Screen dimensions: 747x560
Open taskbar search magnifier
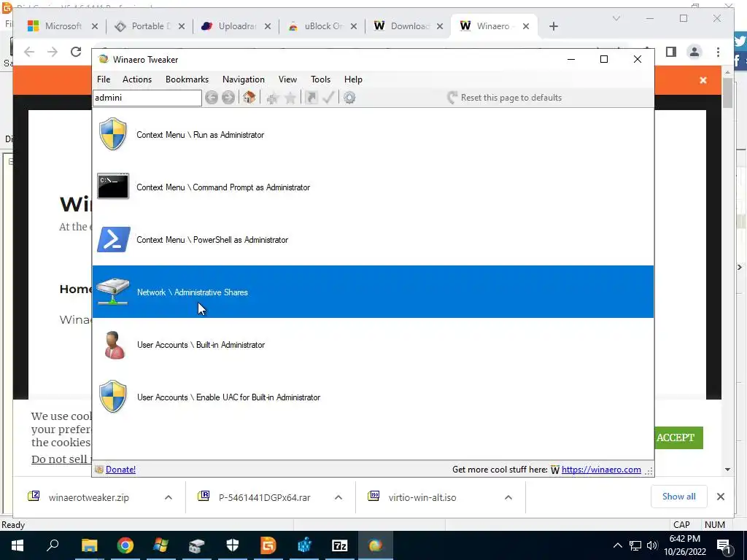pos(53,545)
